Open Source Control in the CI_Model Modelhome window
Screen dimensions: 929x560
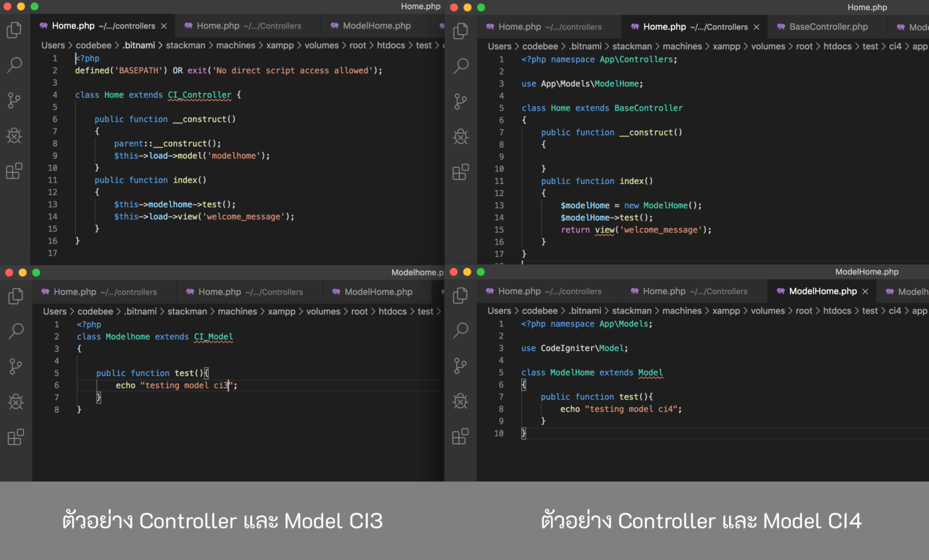click(x=16, y=366)
